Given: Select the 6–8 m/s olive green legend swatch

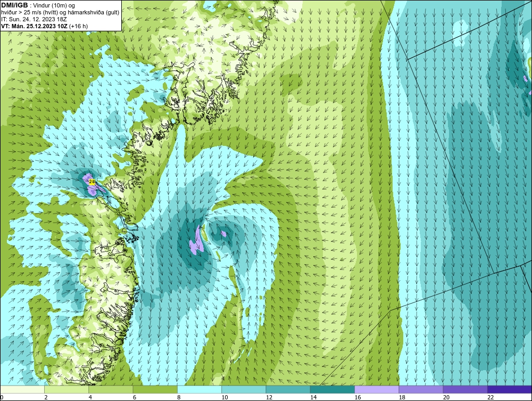Looking at the screenshot, I should tap(155, 389).
